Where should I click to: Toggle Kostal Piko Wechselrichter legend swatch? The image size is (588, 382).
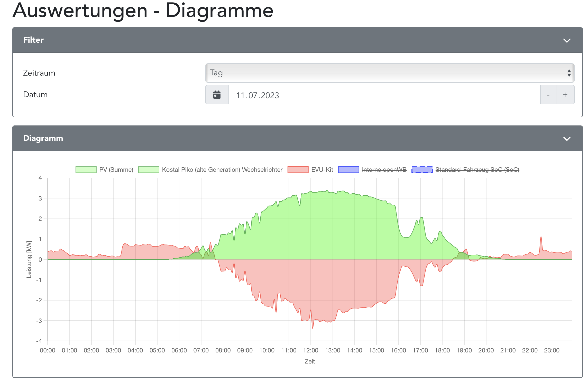(x=149, y=170)
